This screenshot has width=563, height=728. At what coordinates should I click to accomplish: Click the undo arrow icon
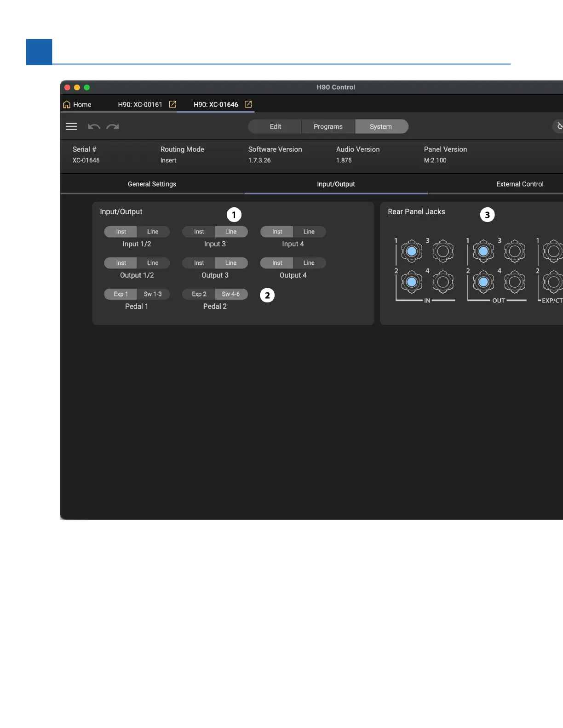(x=94, y=126)
